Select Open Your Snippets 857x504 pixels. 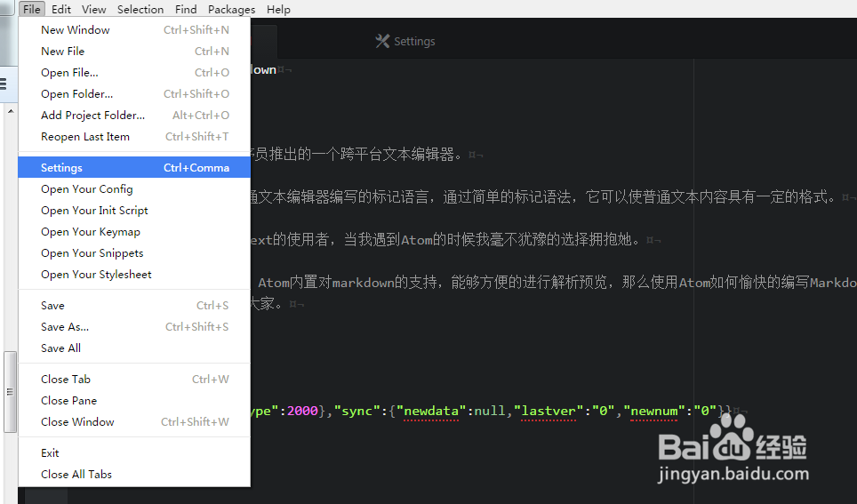click(134, 253)
